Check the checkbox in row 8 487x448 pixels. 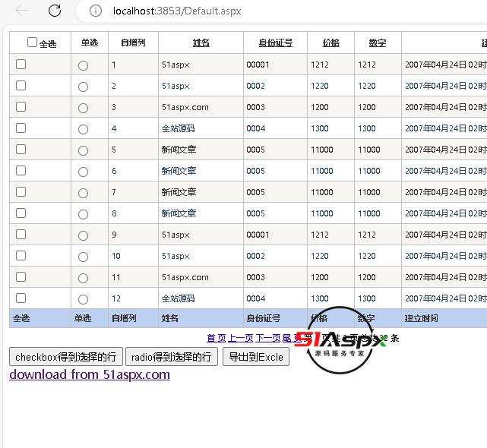pos(21,213)
